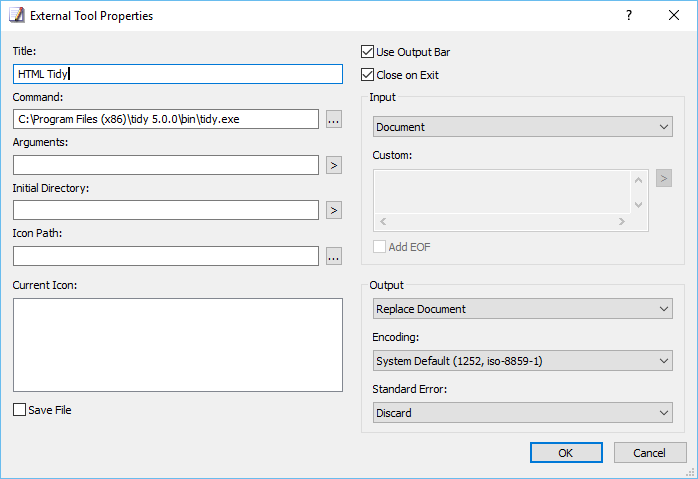Expand the Encoding System Default dropdown
This screenshot has width=698, height=479.
tap(523, 361)
